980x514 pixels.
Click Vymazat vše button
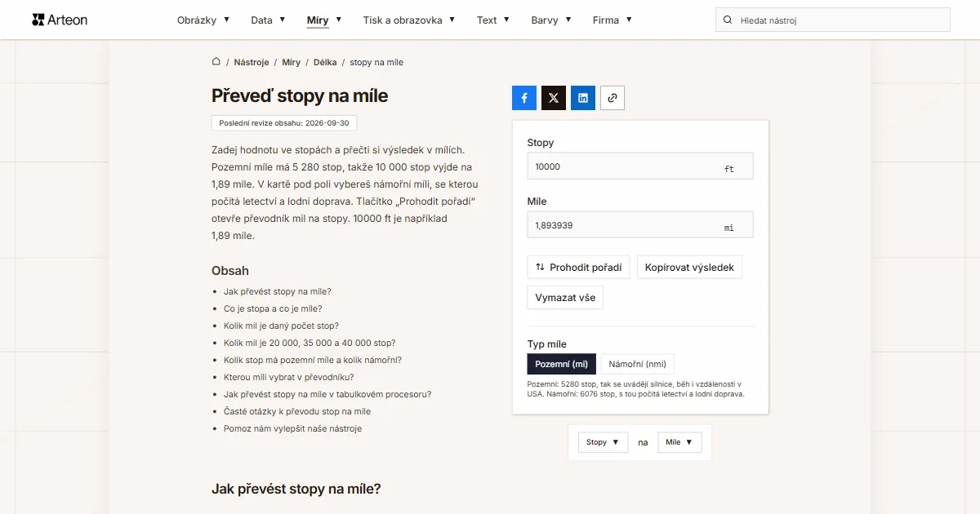565,298
